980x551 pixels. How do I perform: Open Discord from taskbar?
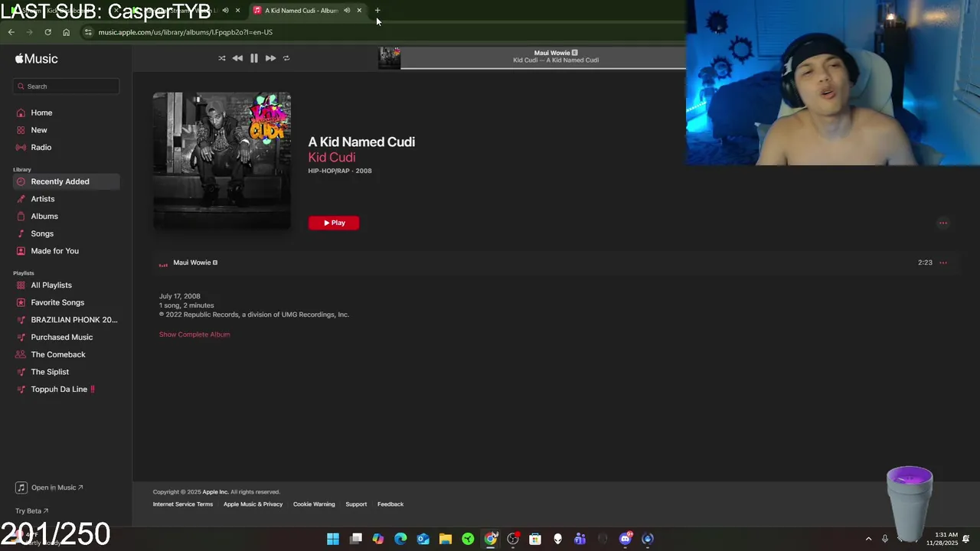[x=626, y=539]
